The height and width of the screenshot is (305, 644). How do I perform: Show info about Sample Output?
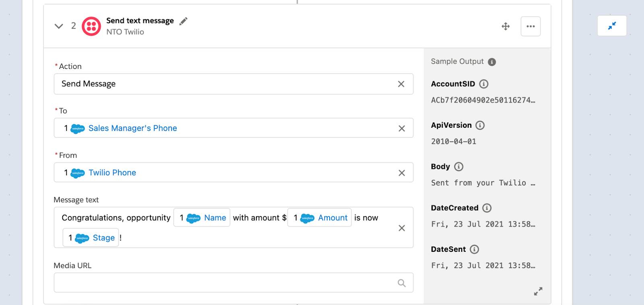492,62
